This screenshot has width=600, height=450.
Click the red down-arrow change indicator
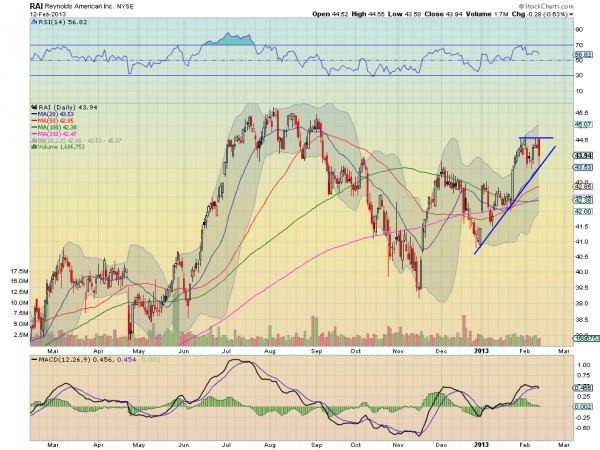click(x=571, y=14)
